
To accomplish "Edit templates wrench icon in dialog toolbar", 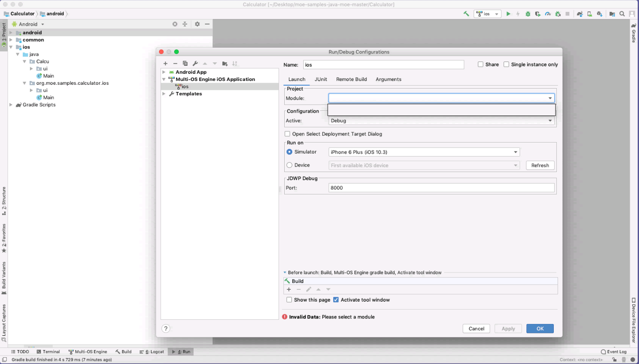I will (195, 64).
